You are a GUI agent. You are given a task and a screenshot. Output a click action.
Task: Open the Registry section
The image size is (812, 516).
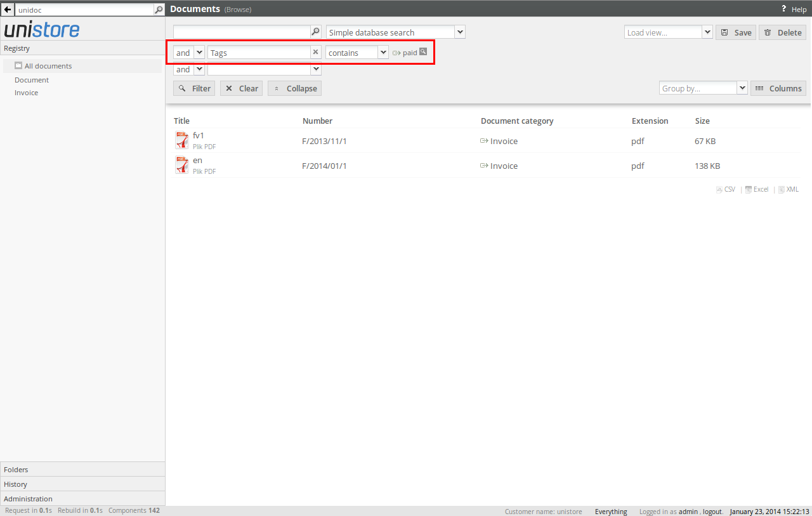click(x=82, y=48)
